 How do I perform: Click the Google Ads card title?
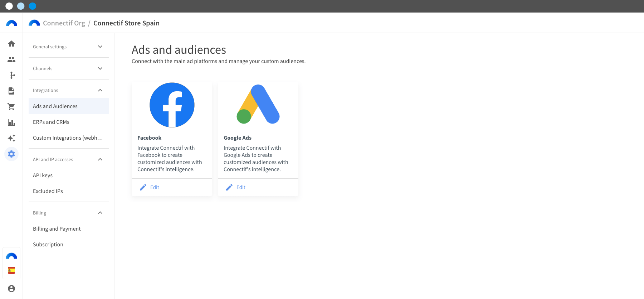click(x=238, y=138)
